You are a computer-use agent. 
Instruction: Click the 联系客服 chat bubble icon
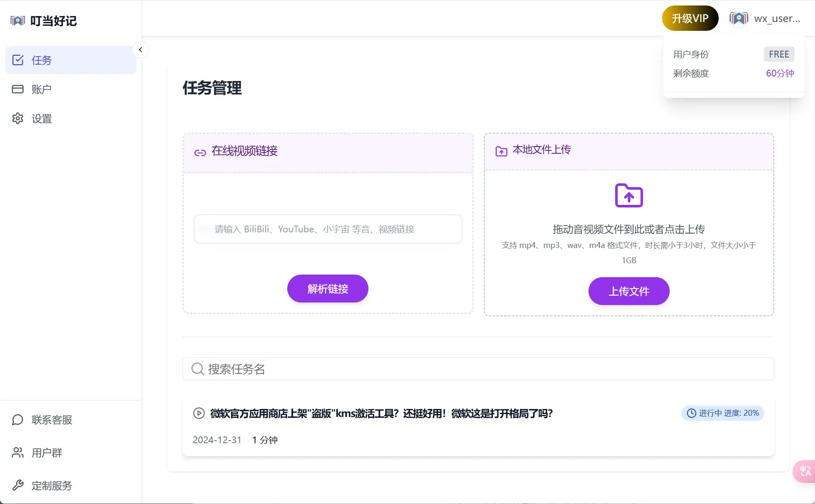[x=18, y=420]
